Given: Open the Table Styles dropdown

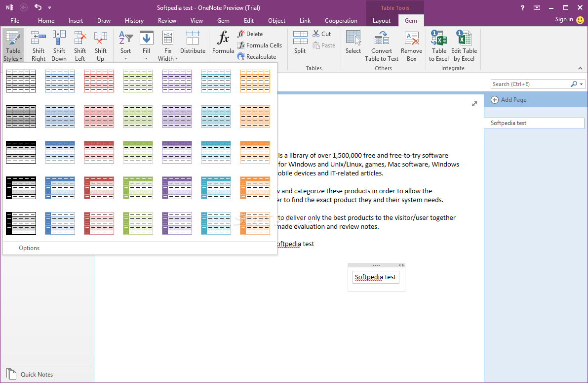Looking at the screenshot, I should [x=13, y=46].
